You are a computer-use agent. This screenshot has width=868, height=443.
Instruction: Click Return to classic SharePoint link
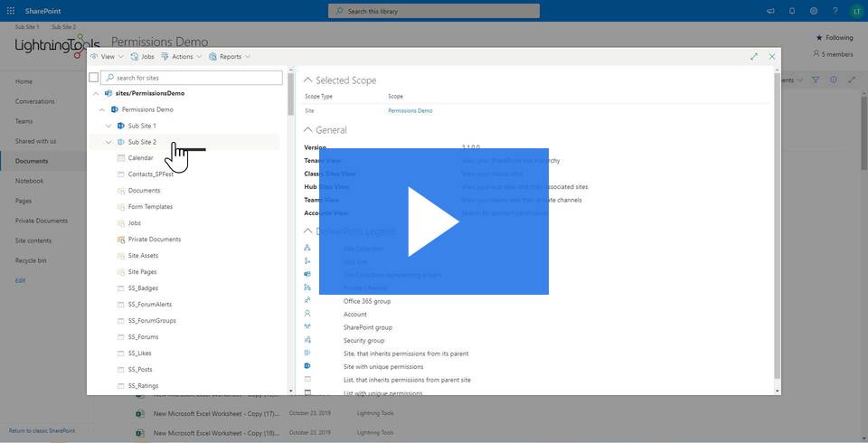(x=42, y=431)
